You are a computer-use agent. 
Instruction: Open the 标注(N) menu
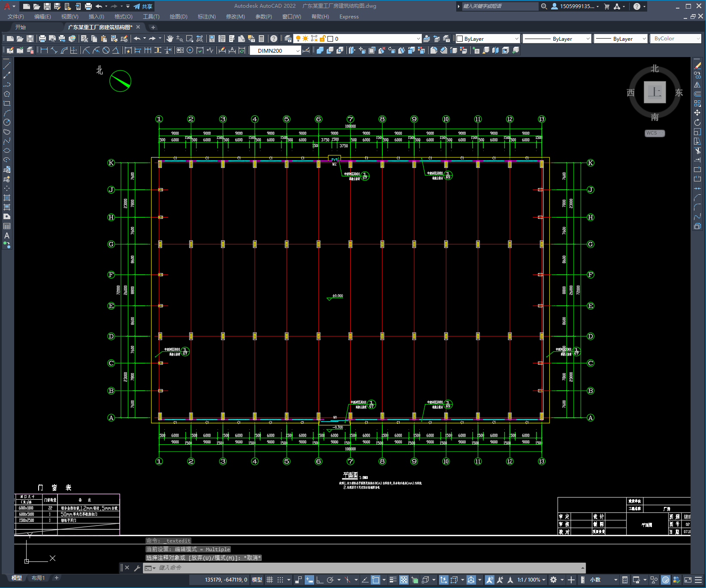[x=206, y=17]
